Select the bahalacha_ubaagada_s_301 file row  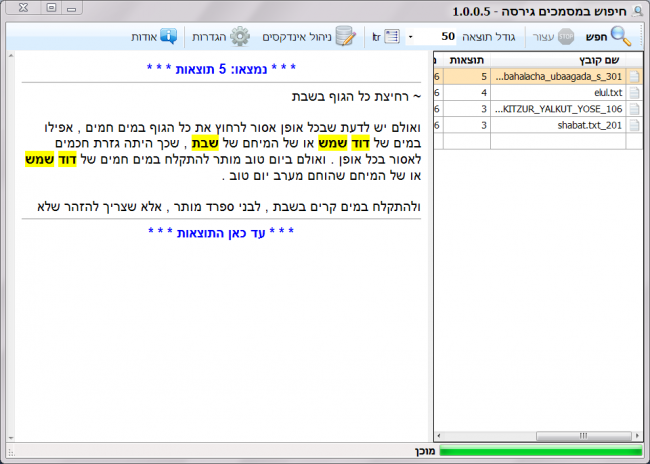pos(538,77)
